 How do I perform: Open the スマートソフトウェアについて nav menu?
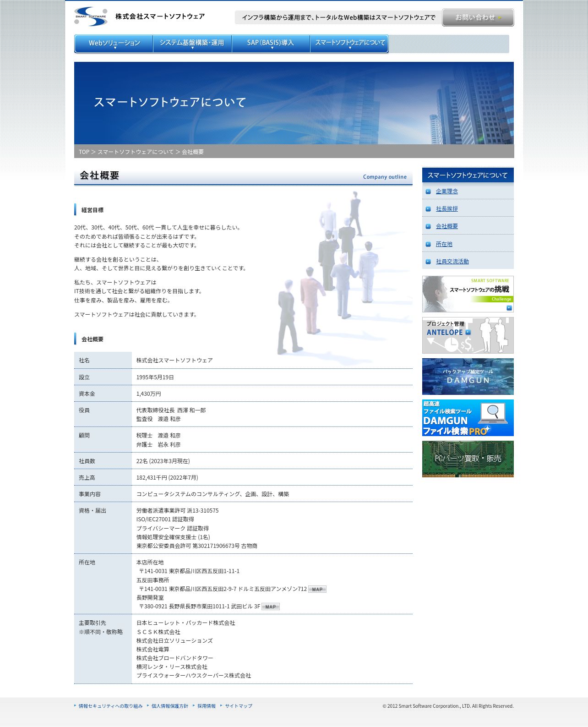[349, 44]
